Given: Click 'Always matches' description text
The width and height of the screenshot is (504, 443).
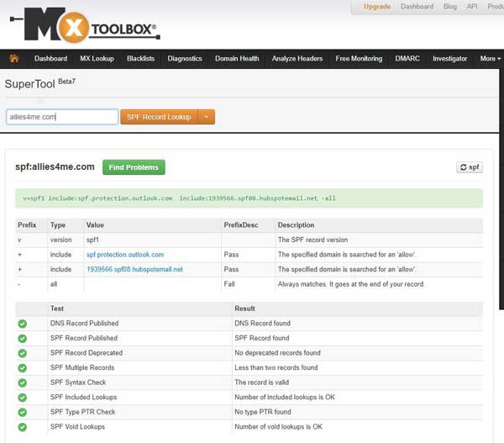Looking at the screenshot, I should (x=351, y=284).
